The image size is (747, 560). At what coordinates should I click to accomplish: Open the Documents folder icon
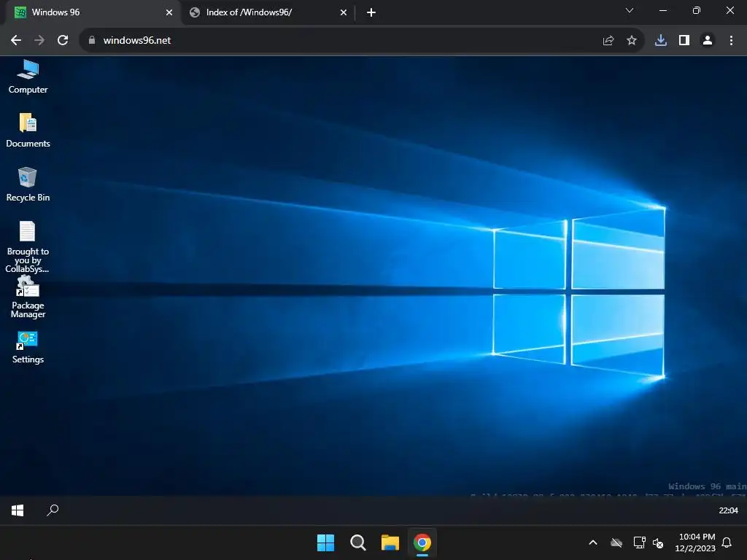tap(28, 131)
